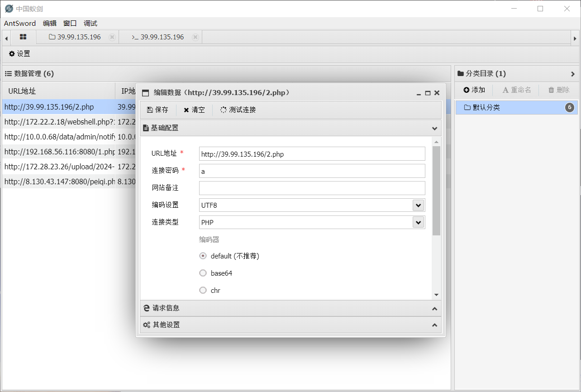Image resolution: width=581 pixels, height=392 pixels.
Task: Add a new category with 添加
Action: [474, 90]
